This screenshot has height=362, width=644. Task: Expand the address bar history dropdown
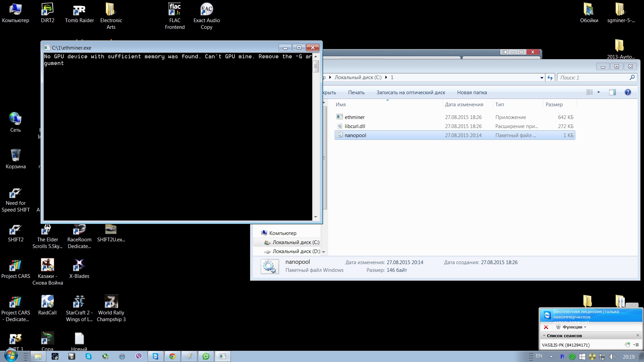pyautogui.click(x=542, y=78)
